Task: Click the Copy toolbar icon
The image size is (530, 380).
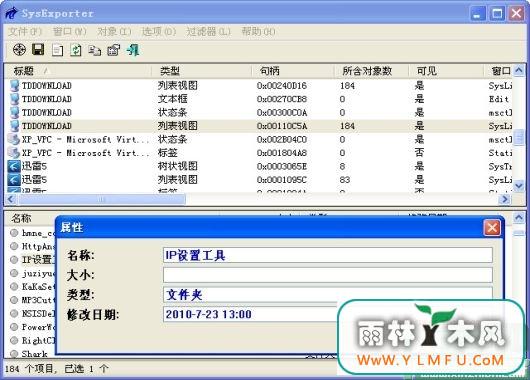Action: point(95,51)
